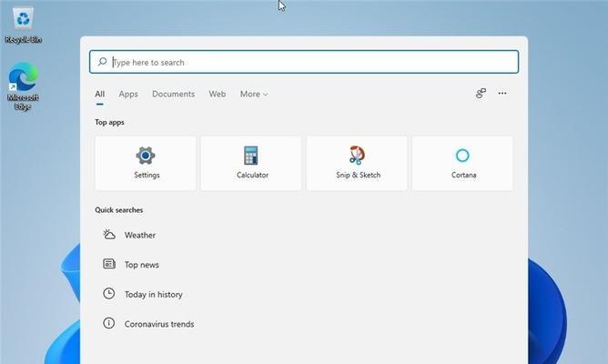
Task: Click the Weather icon in Quick searches
Action: tap(109, 234)
